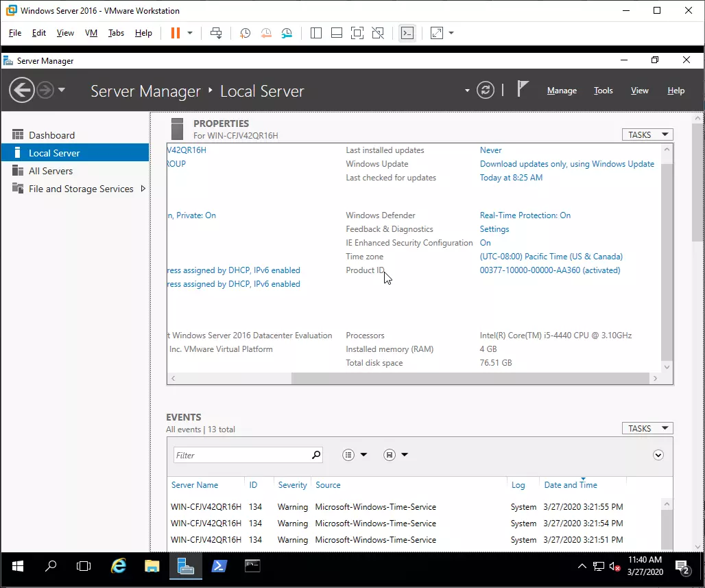This screenshot has width=705, height=588.
Task: Click the Today at 8:25 AM link
Action: tap(511, 178)
